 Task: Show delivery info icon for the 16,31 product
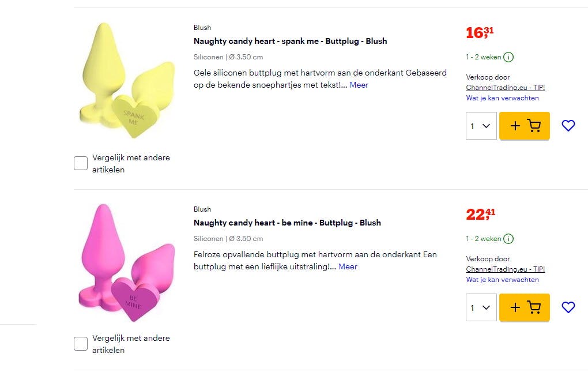[x=508, y=57]
